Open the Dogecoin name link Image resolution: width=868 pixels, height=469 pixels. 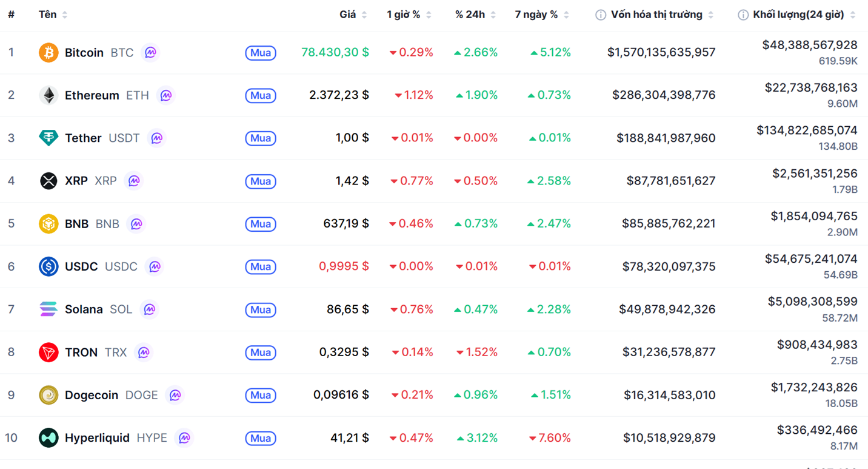92,395
